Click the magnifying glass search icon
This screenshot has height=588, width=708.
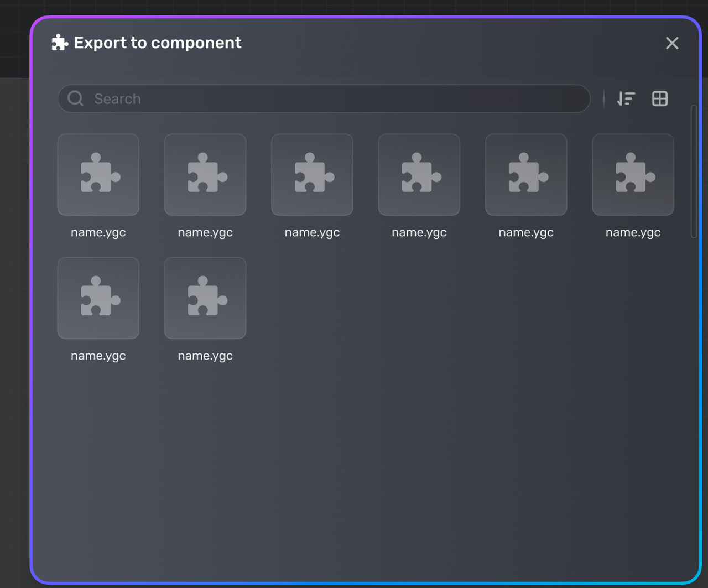75,98
